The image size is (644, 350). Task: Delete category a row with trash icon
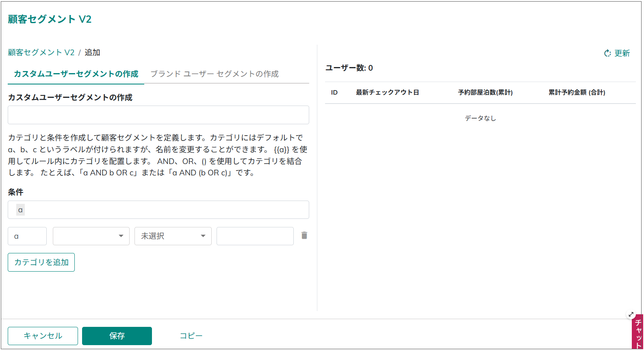pos(304,235)
